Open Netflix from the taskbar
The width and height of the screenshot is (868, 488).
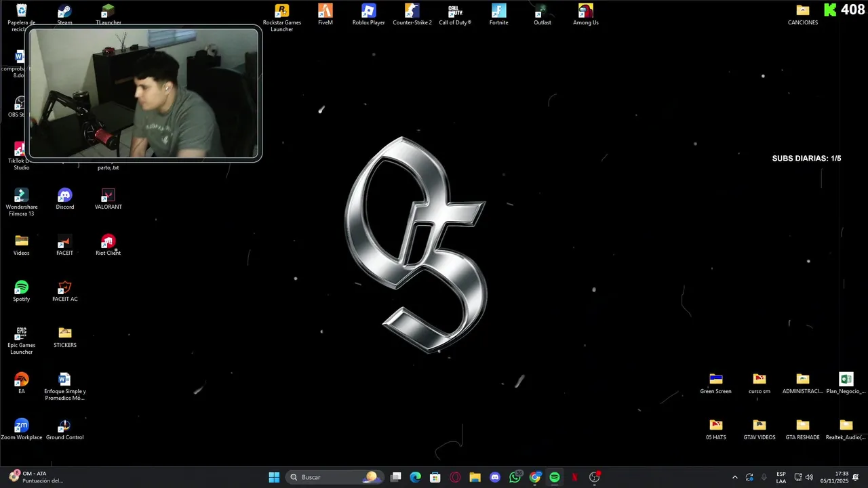[574, 477]
